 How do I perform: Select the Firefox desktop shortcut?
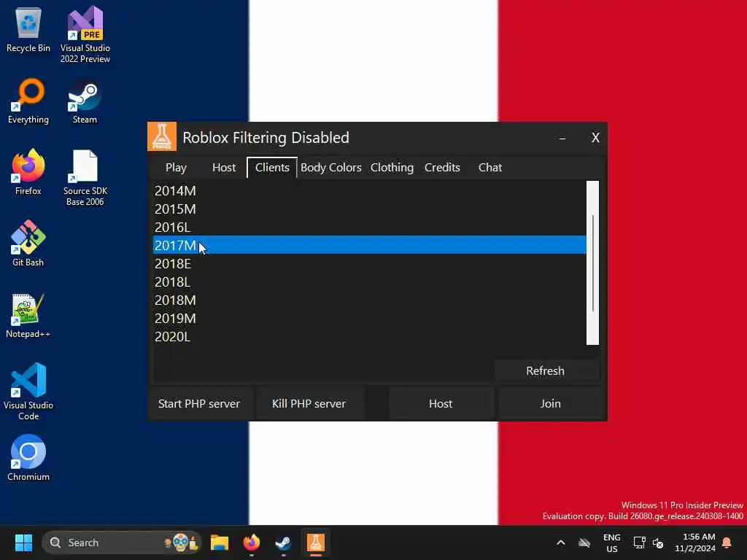[28, 172]
